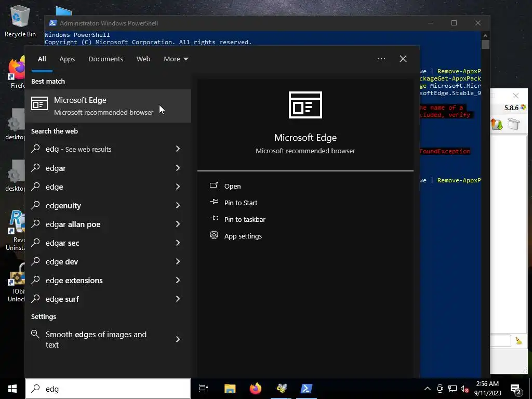The image size is (532, 399).
Task: Expand arrow for 'edgar sec' suggestion
Action: pos(178,242)
